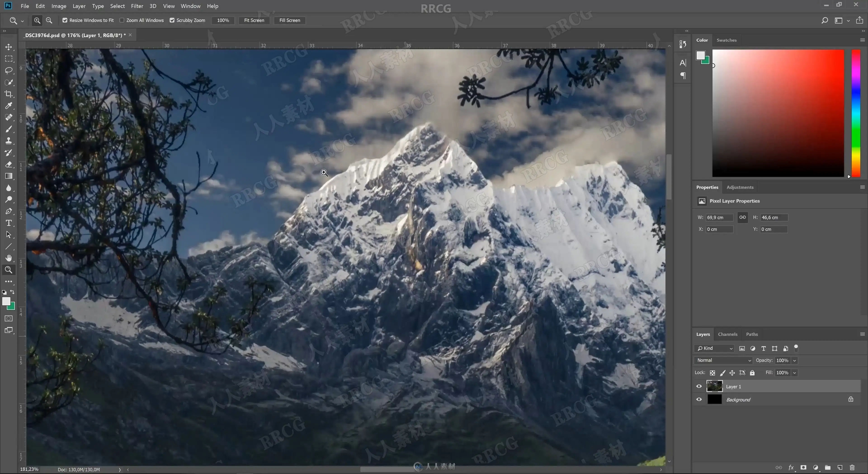
Task: Select the Lasso tool
Action: click(x=8, y=71)
